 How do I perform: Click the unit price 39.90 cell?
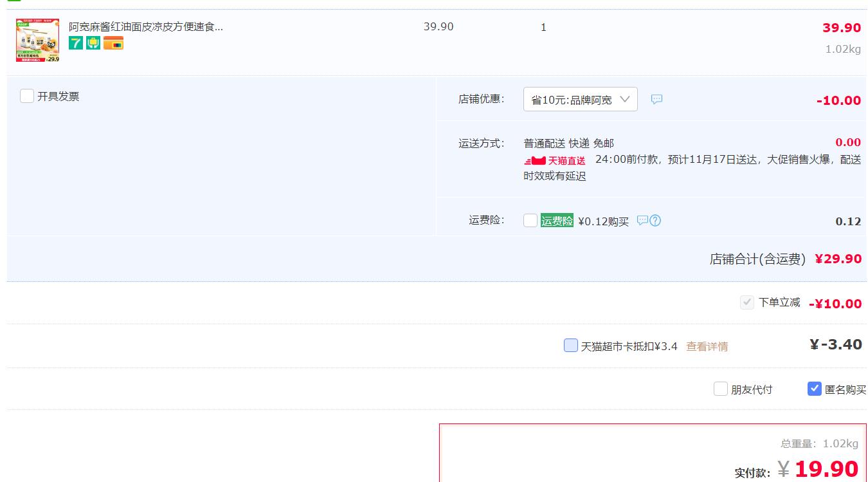click(x=439, y=27)
